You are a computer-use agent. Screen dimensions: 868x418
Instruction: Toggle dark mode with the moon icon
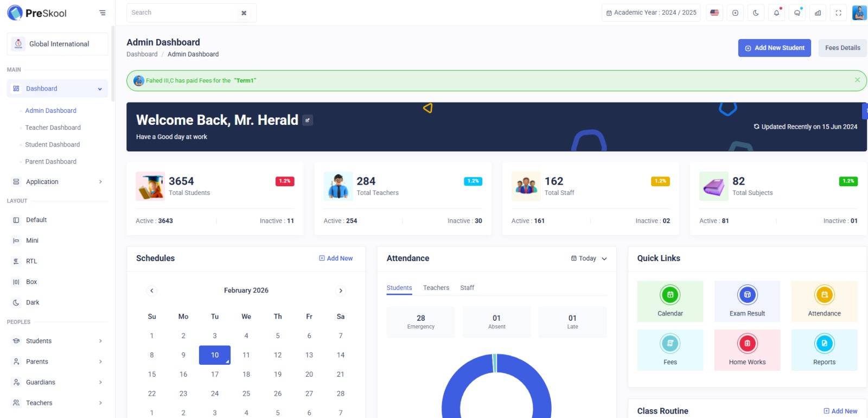[756, 12]
